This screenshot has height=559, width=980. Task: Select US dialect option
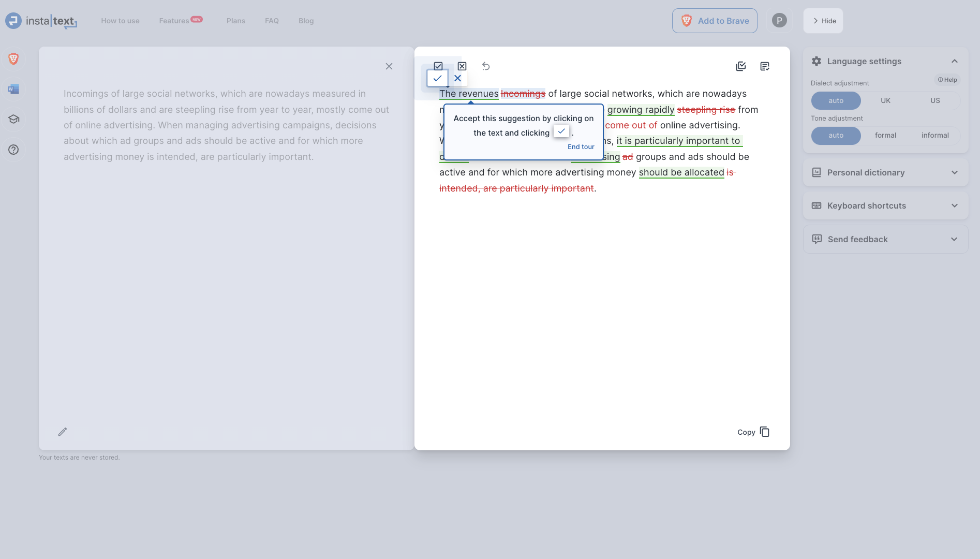935,100
